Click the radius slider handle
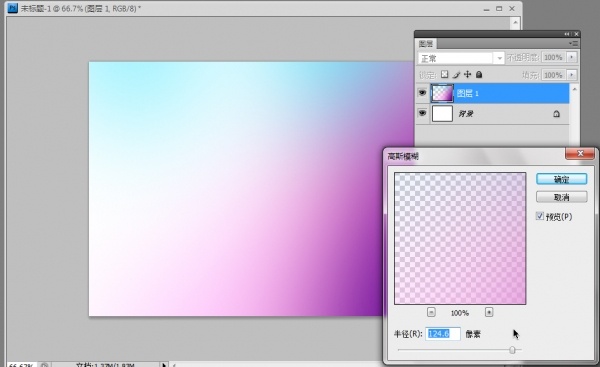 (x=512, y=350)
